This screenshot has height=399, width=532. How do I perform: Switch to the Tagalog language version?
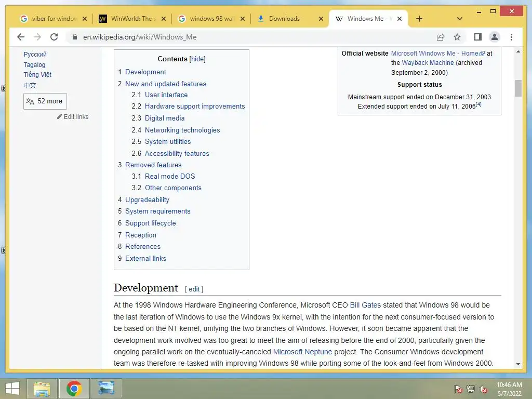click(x=34, y=65)
